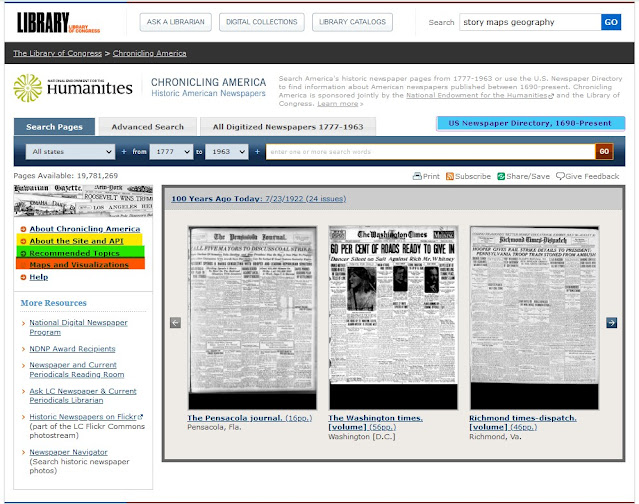The height and width of the screenshot is (504, 639).
Task: Open Chronicling America breadcrumb link
Action: tap(150, 53)
